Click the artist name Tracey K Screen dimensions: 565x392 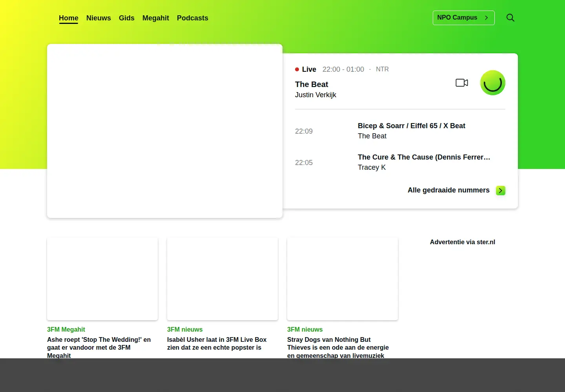372,167
